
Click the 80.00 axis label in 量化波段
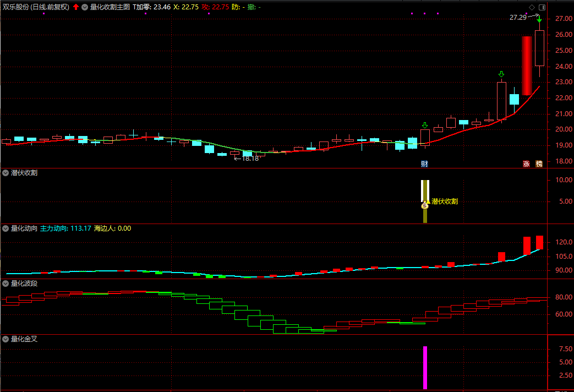coord(564,297)
